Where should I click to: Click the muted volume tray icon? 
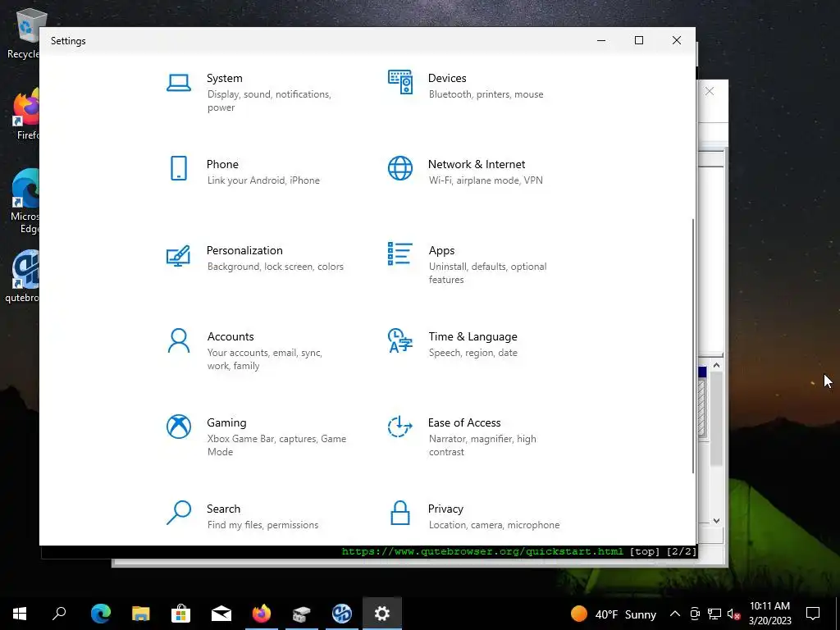tap(733, 614)
